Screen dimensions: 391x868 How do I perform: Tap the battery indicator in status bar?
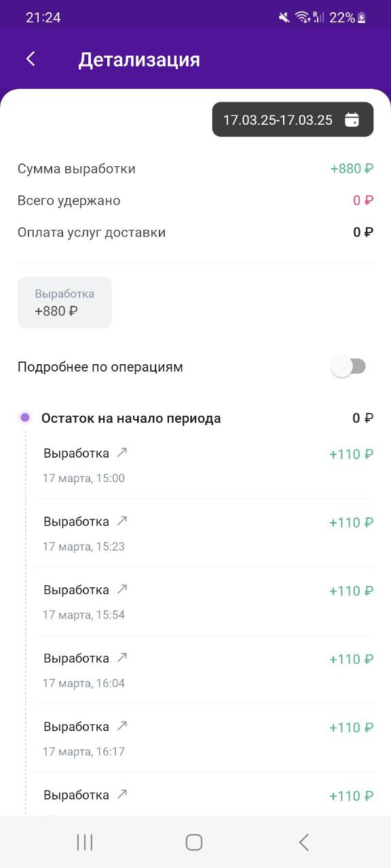(x=361, y=18)
